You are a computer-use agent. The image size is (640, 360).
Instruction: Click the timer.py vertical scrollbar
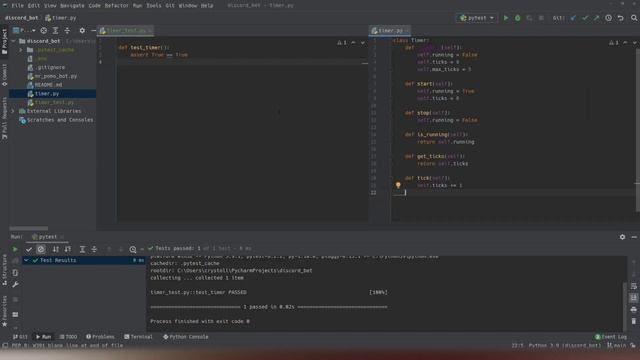point(638,130)
